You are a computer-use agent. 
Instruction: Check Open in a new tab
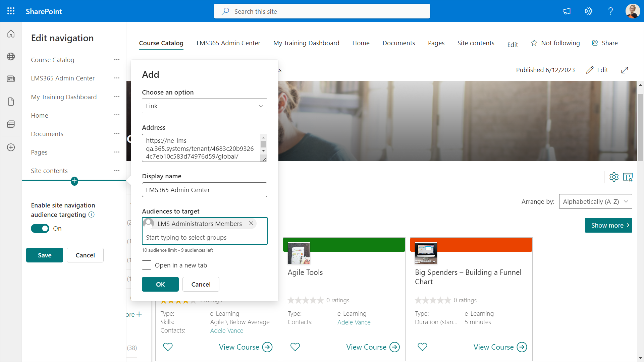147,265
